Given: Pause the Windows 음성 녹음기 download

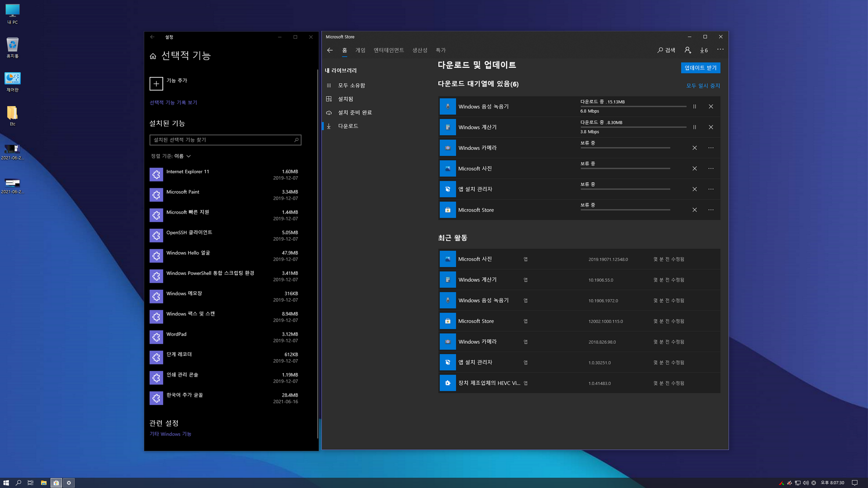Looking at the screenshot, I should (695, 107).
